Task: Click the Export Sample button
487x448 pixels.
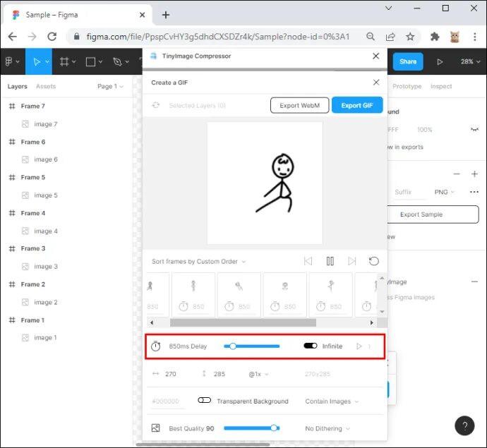Action: click(x=433, y=214)
